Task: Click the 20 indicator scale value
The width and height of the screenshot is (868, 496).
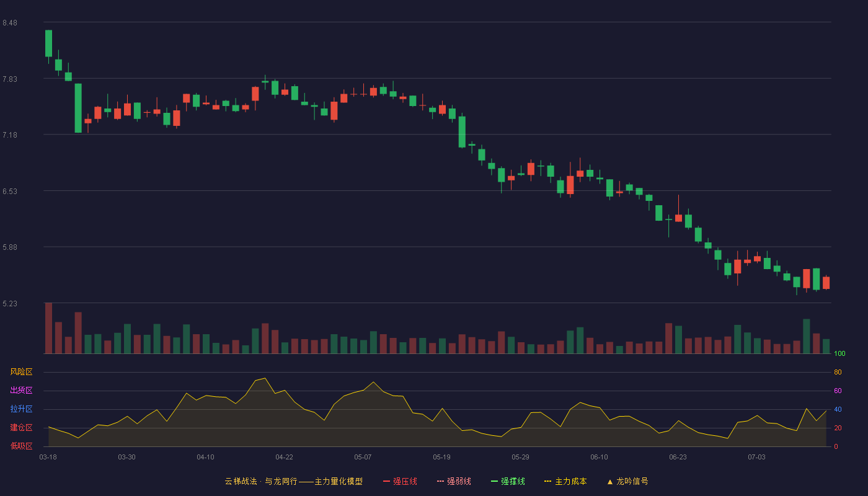Action: click(838, 428)
